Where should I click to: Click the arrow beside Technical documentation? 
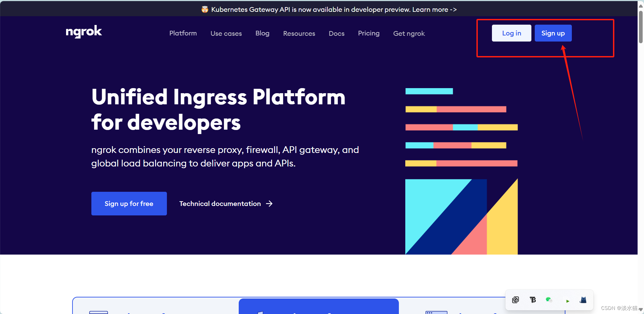click(269, 204)
